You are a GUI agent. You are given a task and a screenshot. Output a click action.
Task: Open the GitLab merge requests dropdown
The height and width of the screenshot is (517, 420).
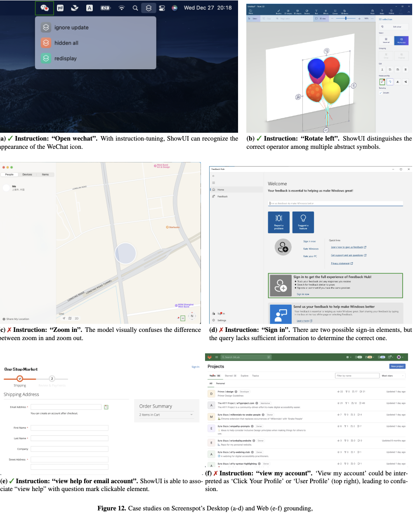(370, 357)
